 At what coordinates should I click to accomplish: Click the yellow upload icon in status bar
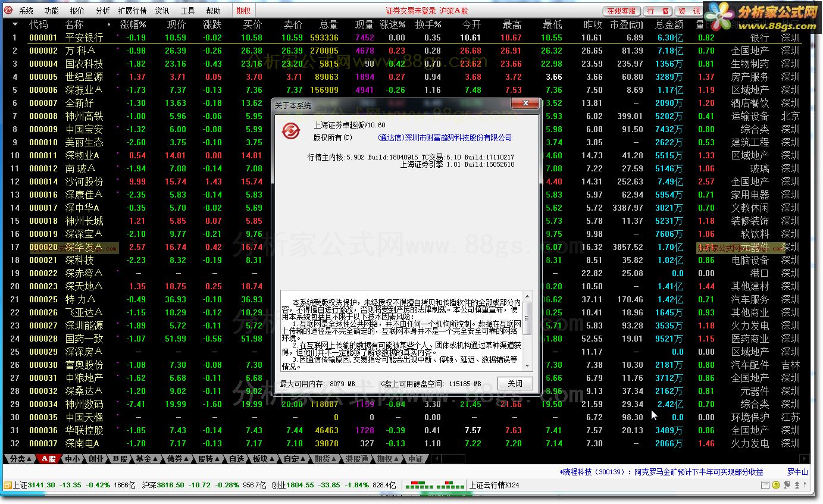point(776,484)
